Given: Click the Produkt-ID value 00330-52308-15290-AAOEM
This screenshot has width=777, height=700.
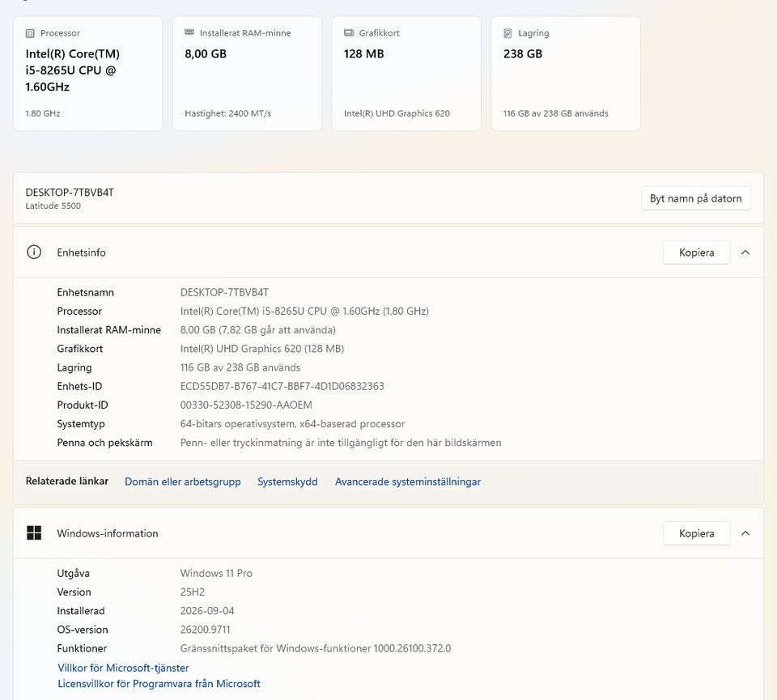Looking at the screenshot, I should [x=246, y=405].
